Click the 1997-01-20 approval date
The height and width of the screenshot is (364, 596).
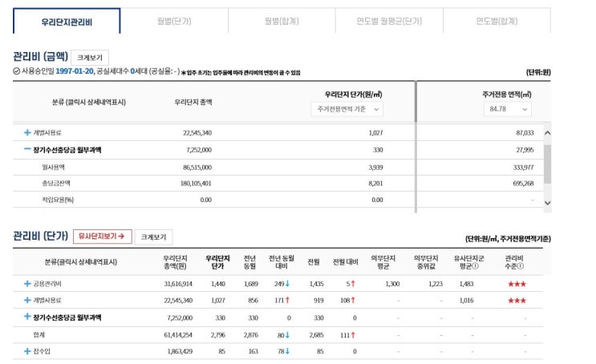coord(75,71)
